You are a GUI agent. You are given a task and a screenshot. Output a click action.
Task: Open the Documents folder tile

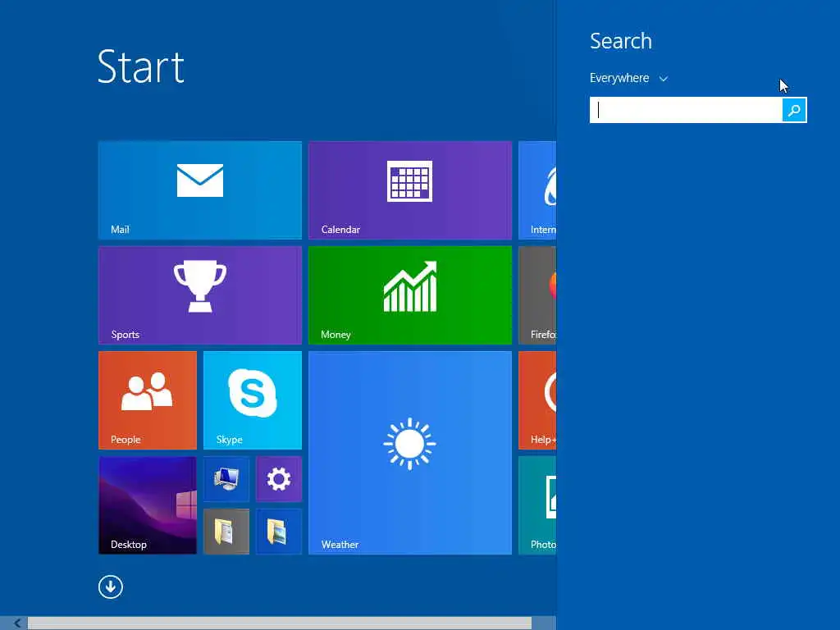tap(226, 532)
